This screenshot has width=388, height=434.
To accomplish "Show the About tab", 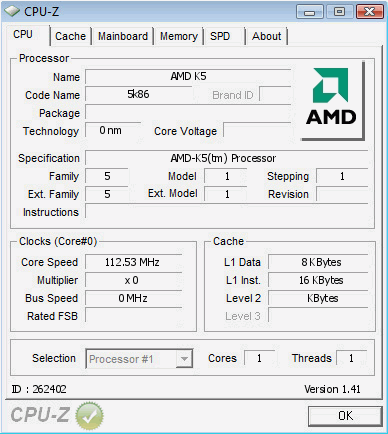I will pyautogui.click(x=267, y=36).
